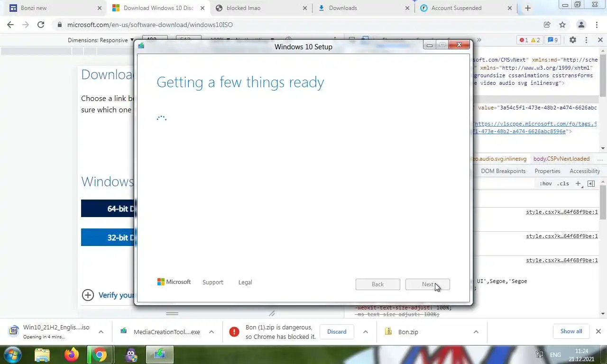The height and width of the screenshot is (364, 607).
Task: Open Windows Explorer from taskbar
Action: point(42,355)
